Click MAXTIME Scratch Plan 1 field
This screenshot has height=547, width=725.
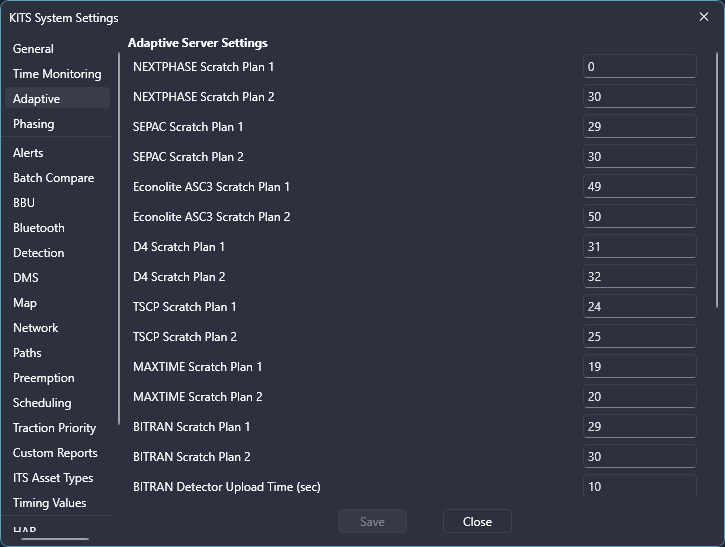coord(639,366)
